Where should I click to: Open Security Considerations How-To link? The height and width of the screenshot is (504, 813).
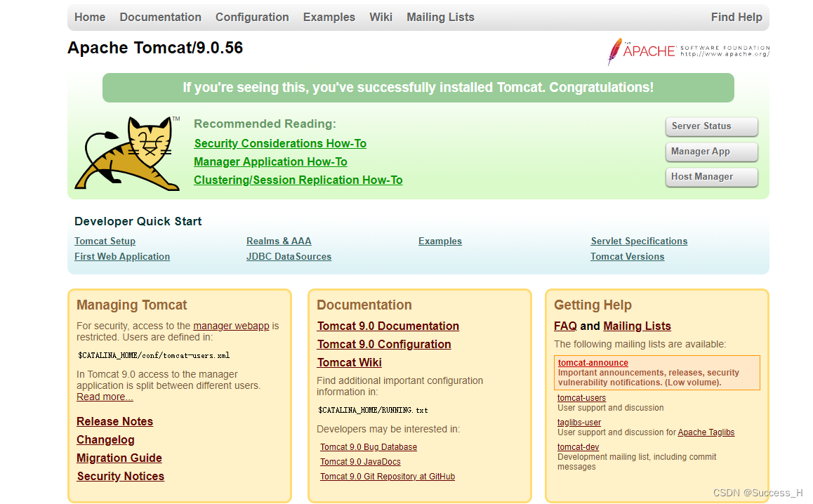click(280, 144)
